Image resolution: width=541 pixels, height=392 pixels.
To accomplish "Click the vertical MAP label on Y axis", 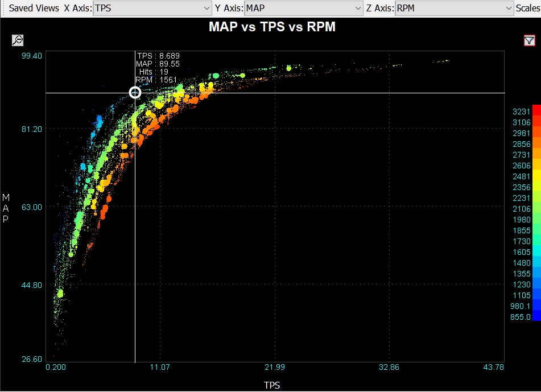I will click(x=6, y=208).
